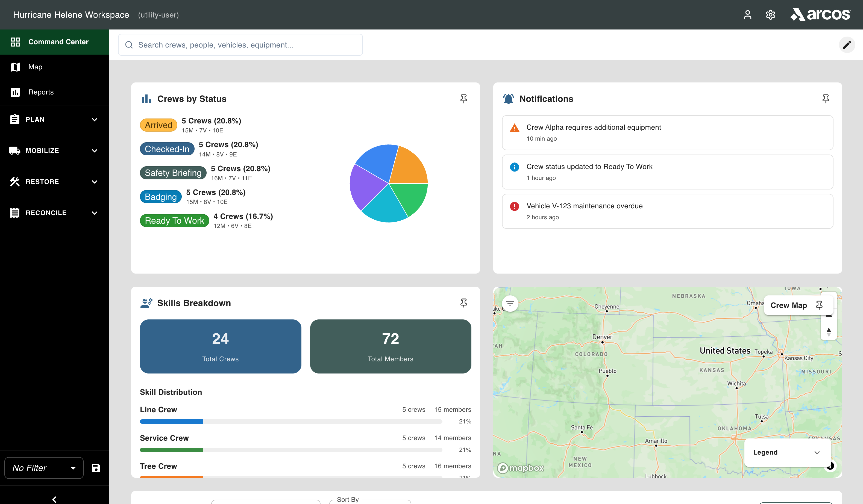Screen dimensions: 863x504
Task: Toggle pin on Notifications panel
Action: point(825,99)
